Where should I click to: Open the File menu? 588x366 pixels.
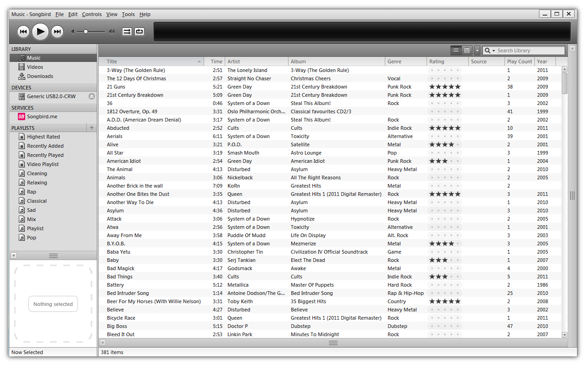coord(60,14)
